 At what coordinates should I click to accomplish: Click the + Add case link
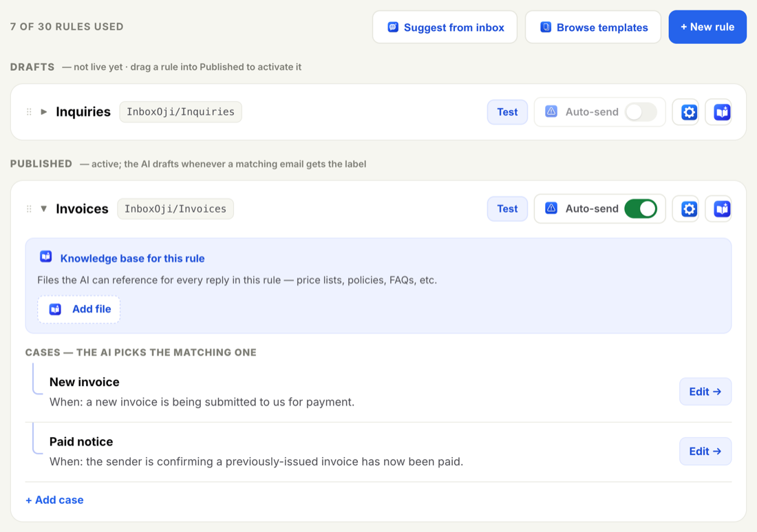(x=54, y=500)
